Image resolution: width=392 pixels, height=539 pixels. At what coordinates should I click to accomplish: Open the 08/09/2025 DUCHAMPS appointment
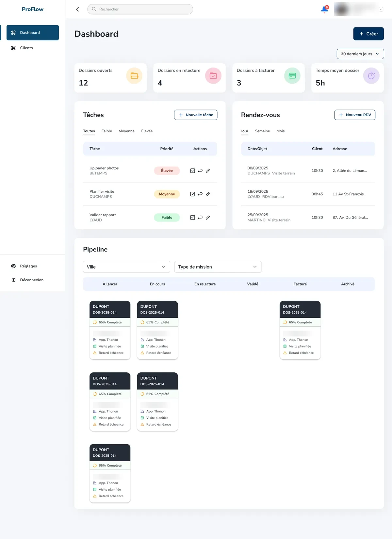click(x=308, y=171)
